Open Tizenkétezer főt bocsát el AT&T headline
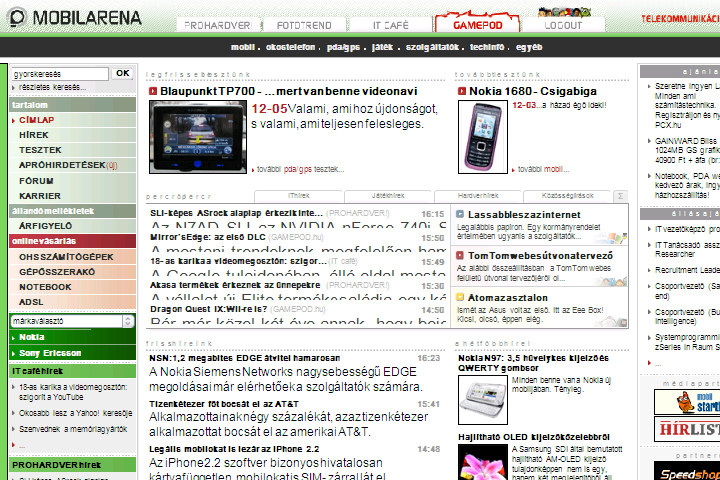This screenshot has height=480, width=720. pyautogui.click(x=224, y=404)
